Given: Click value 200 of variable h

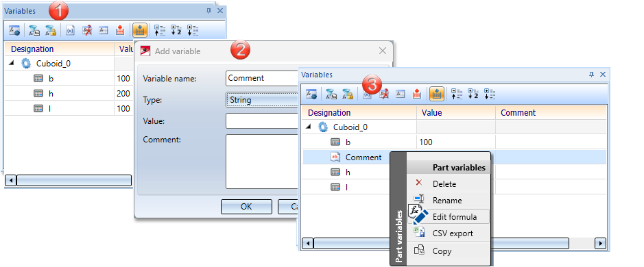Looking at the screenshot, I should pos(123,94).
